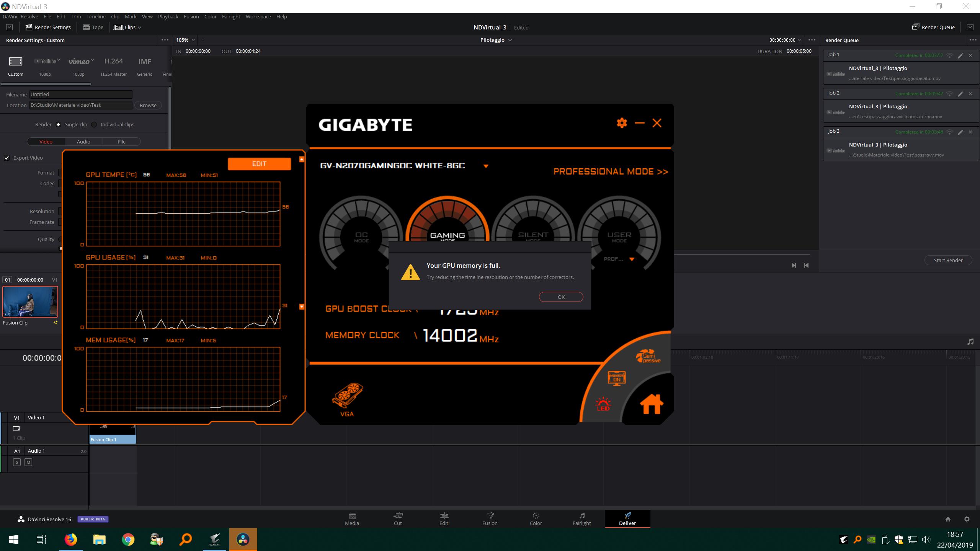Jump to previous clip playback button
The height and width of the screenshot is (551, 980).
[x=807, y=265]
